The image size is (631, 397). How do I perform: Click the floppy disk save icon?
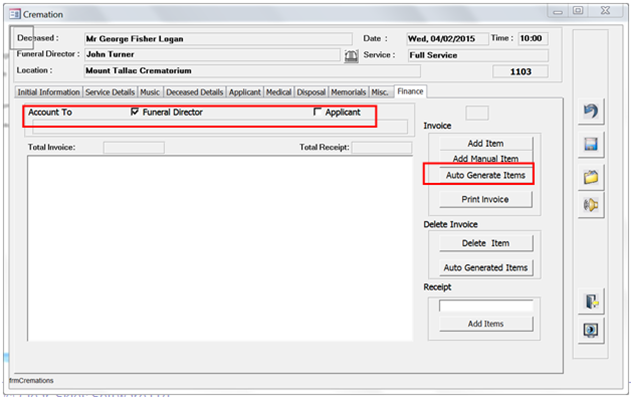(591, 144)
